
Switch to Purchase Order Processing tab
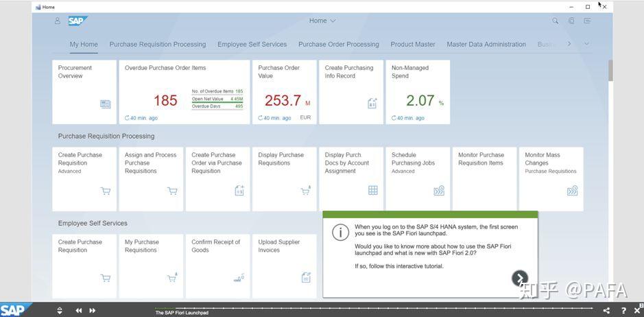(339, 45)
